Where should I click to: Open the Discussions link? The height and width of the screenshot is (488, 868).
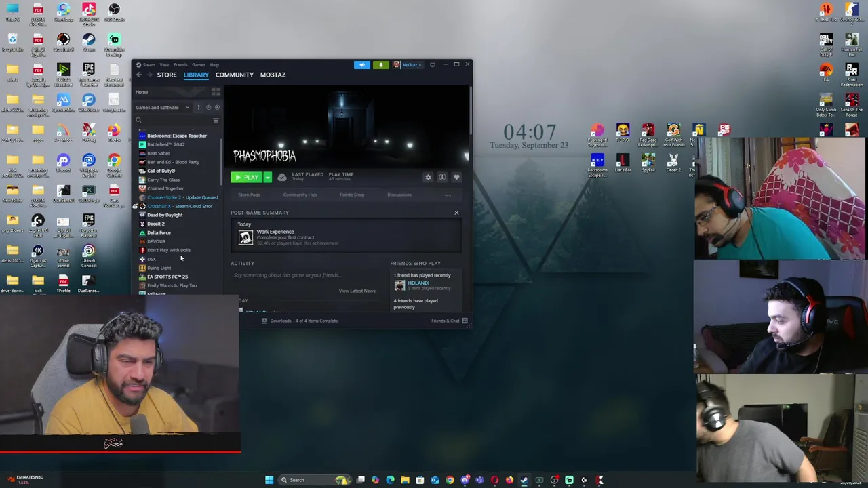[399, 195]
